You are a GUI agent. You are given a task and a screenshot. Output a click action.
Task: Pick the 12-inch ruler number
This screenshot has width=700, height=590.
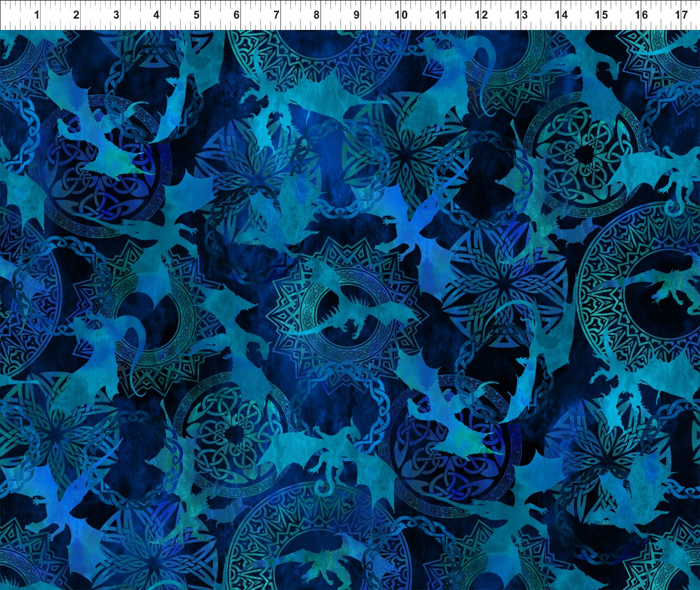click(x=481, y=15)
